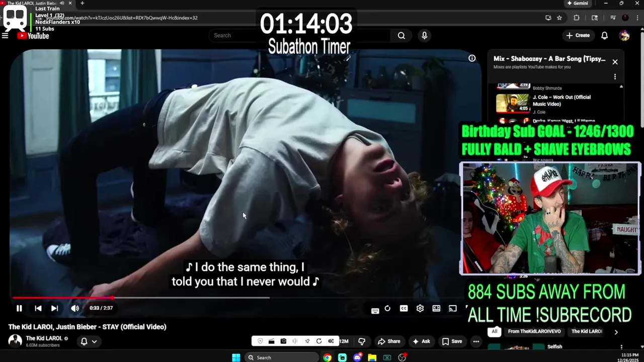Cast the video to a device
This screenshot has width=644, height=362.
point(453,308)
